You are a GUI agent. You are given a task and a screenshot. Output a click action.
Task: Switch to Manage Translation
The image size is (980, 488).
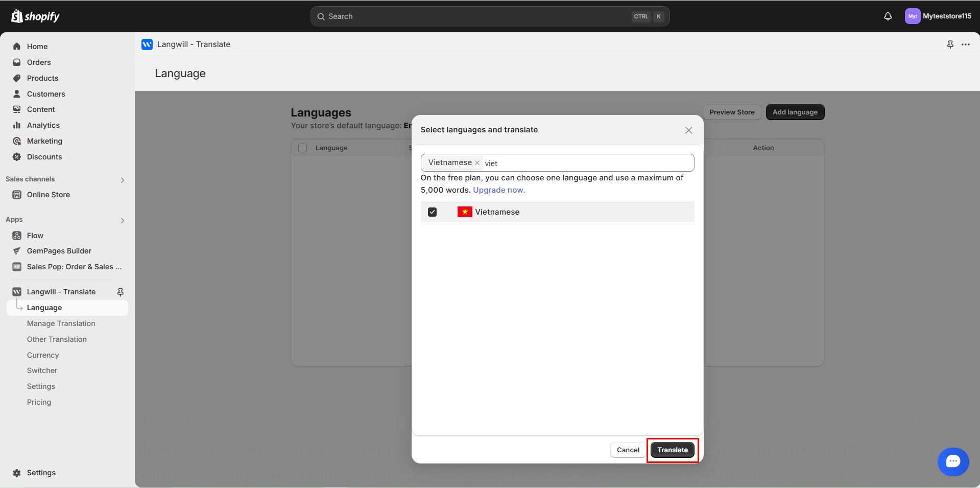tap(61, 323)
